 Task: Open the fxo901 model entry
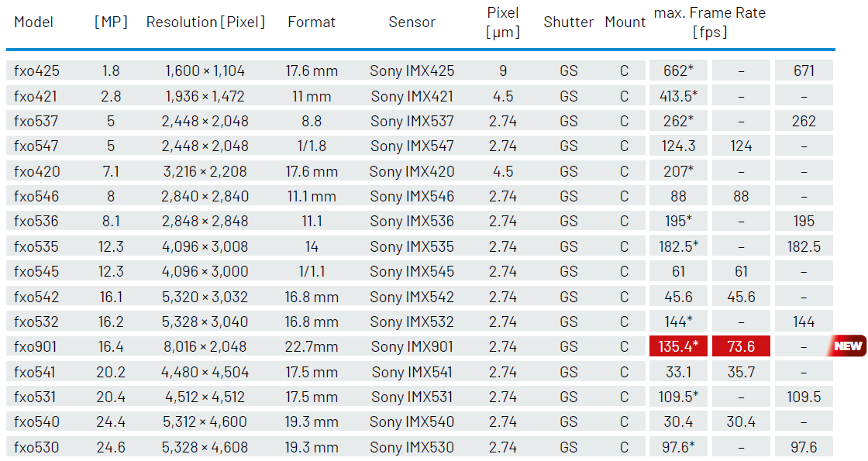pyautogui.click(x=35, y=346)
